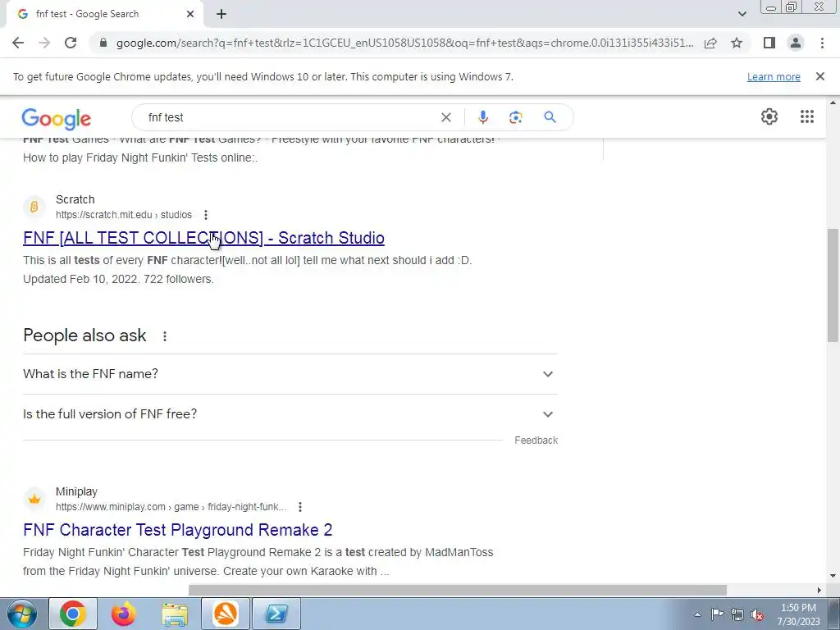
Task: Click the address bar URL
Action: point(404,43)
